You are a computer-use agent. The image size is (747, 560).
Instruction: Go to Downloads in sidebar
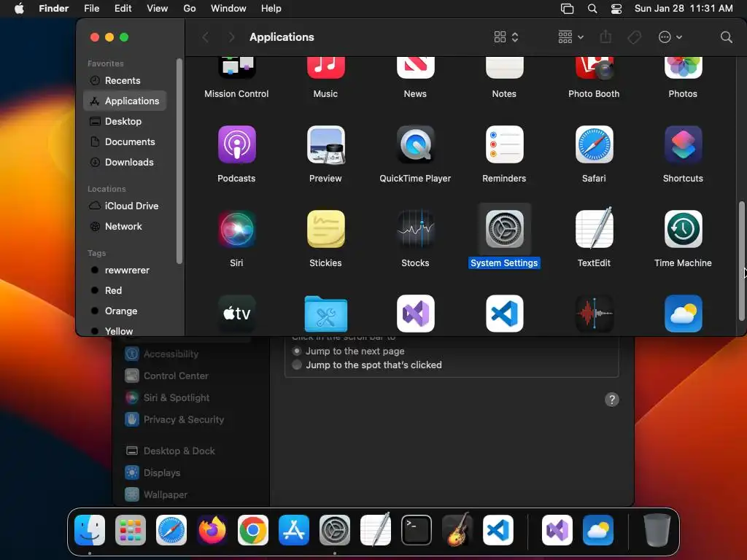pos(125,163)
